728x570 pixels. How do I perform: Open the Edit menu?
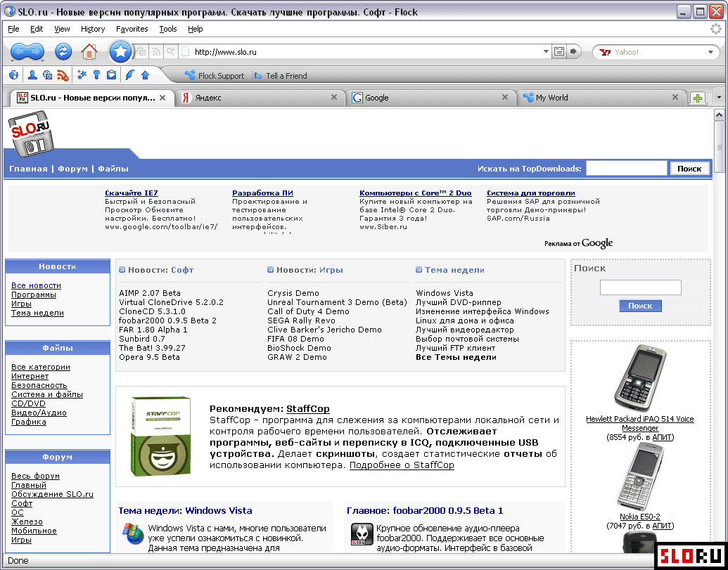pyautogui.click(x=37, y=29)
